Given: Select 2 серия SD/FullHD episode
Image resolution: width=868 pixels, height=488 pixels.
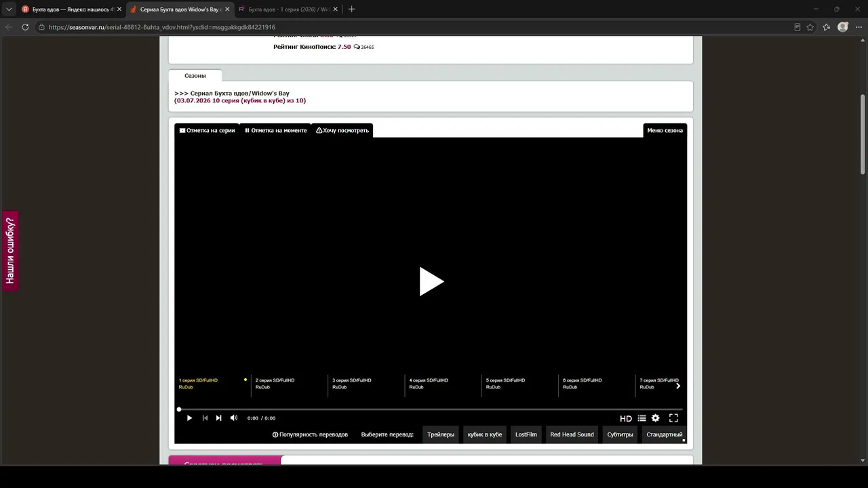Looking at the screenshot, I should click(289, 384).
